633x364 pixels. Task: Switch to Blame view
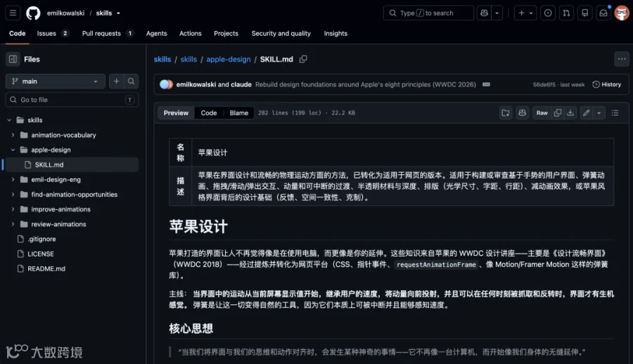239,113
